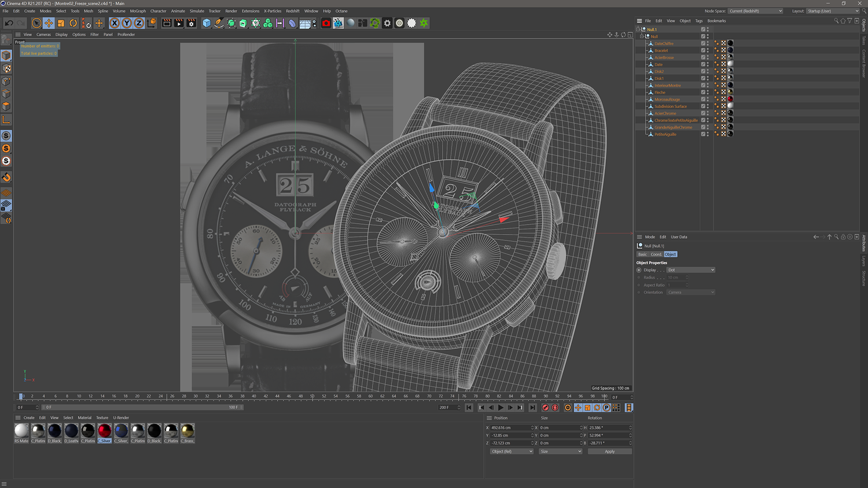Viewport: 868px width, 488px height.
Task: Toggle the Z axis lock
Action: pos(139,23)
